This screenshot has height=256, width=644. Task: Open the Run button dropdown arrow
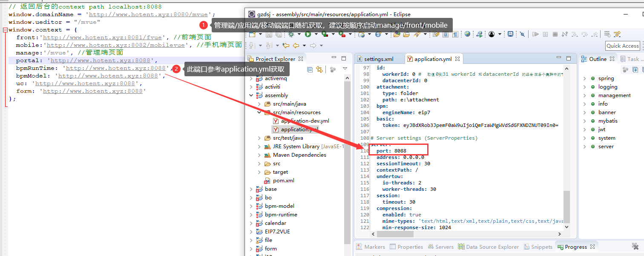click(316, 35)
